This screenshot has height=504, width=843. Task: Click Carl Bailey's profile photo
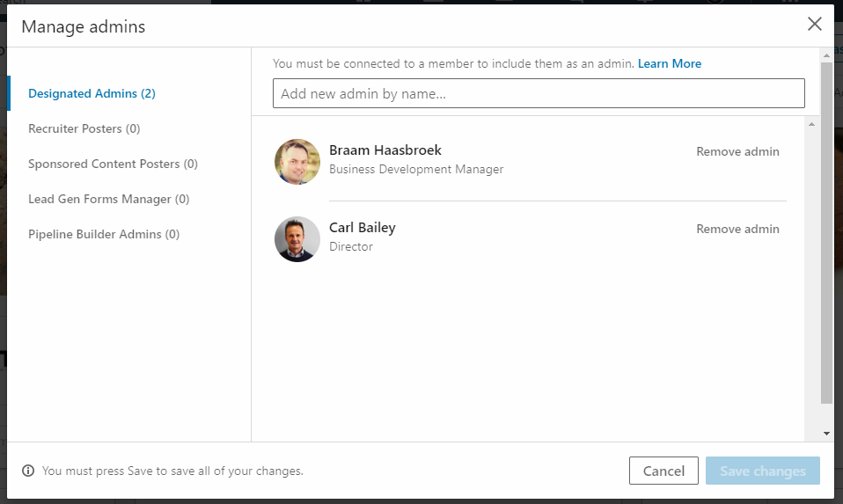(x=297, y=239)
